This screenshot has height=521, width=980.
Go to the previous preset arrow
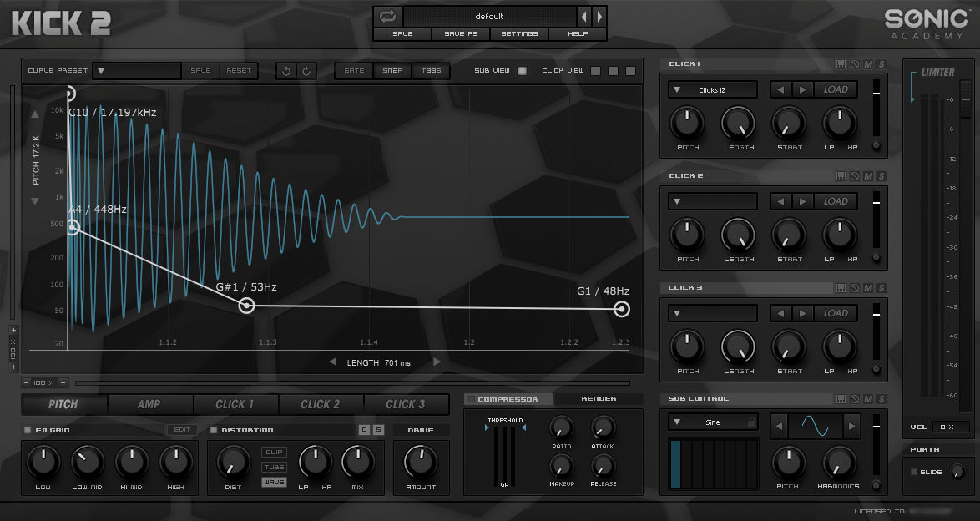tap(583, 16)
